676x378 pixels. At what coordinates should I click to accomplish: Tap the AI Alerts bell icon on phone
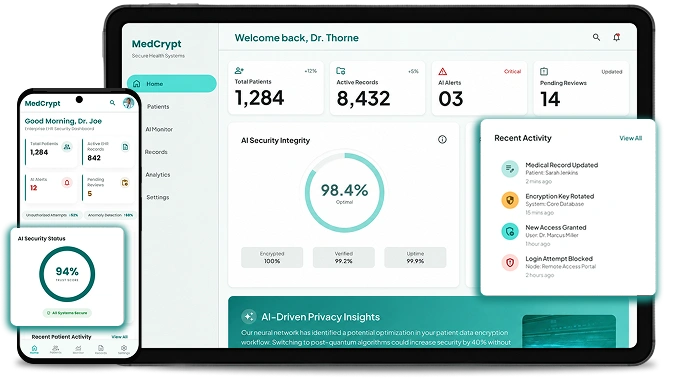[67, 183]
